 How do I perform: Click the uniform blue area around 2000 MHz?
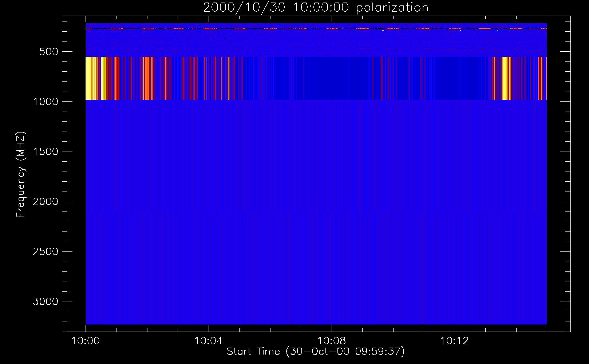pyautogui.click(x=316, y=201)
